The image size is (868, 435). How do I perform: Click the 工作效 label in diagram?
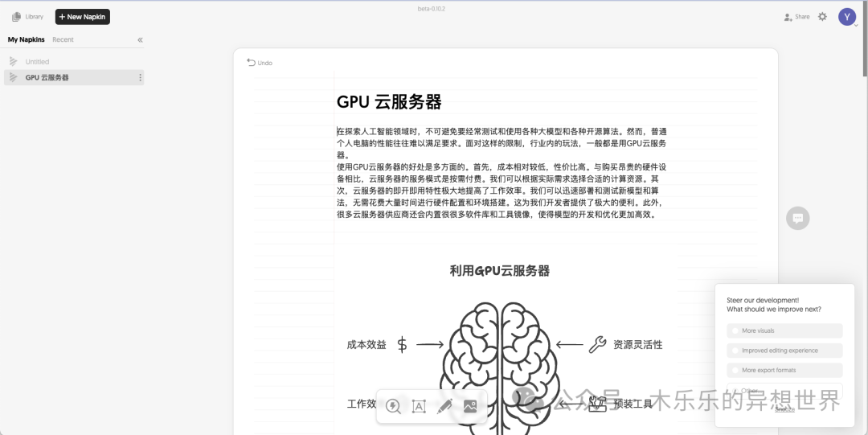tap(362, 404)
